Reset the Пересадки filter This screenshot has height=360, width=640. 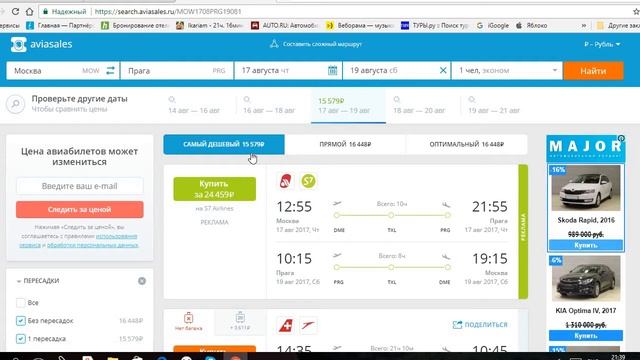(x=142, y=281)
